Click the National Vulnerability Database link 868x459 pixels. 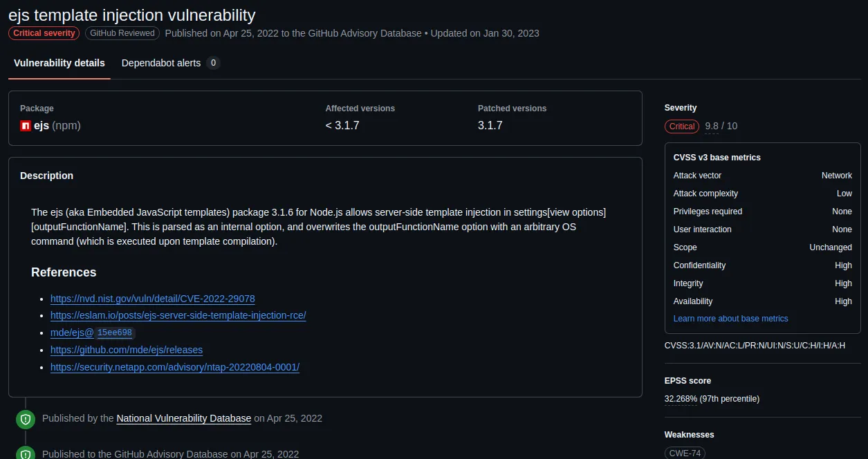click(183, 418)
